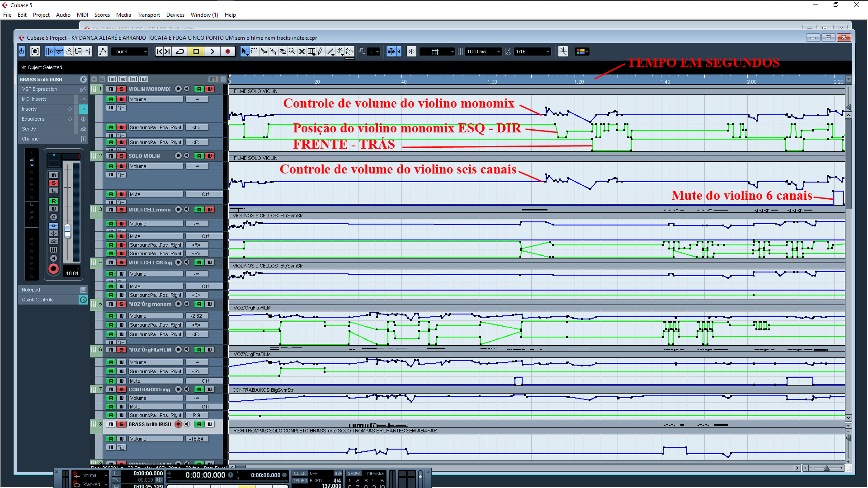
Task: Select the Glue tube tool
Action: (273, 52)
